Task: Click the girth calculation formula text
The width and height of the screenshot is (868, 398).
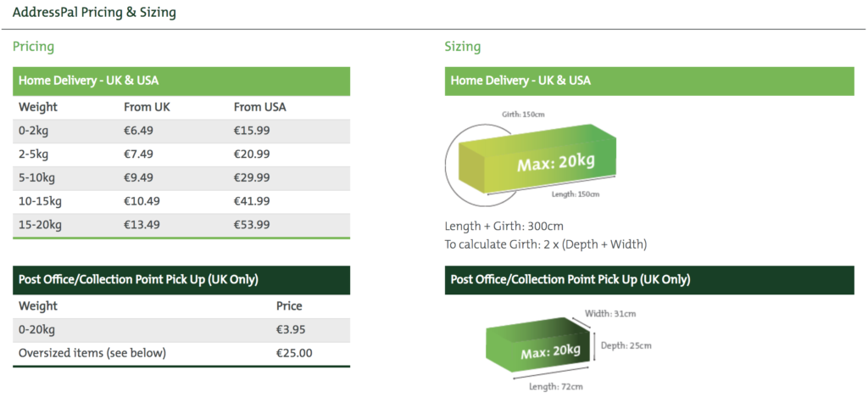Action: tap(546, 244)
